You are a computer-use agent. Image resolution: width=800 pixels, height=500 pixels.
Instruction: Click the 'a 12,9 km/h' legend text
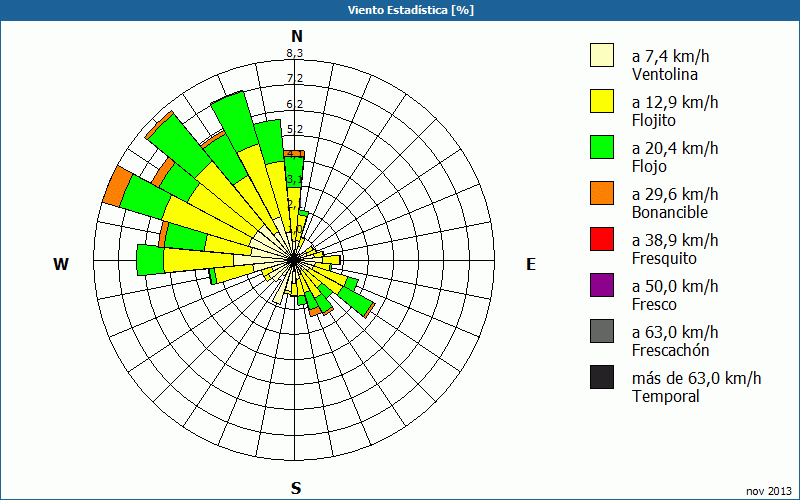[675, 102]
